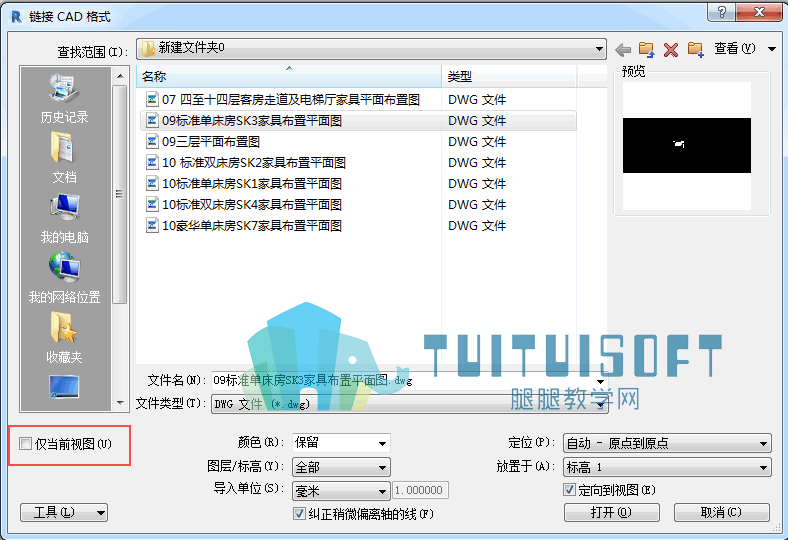Click the help question mark button
Viewport: 788px width, 540px height.
pos(721,12)
